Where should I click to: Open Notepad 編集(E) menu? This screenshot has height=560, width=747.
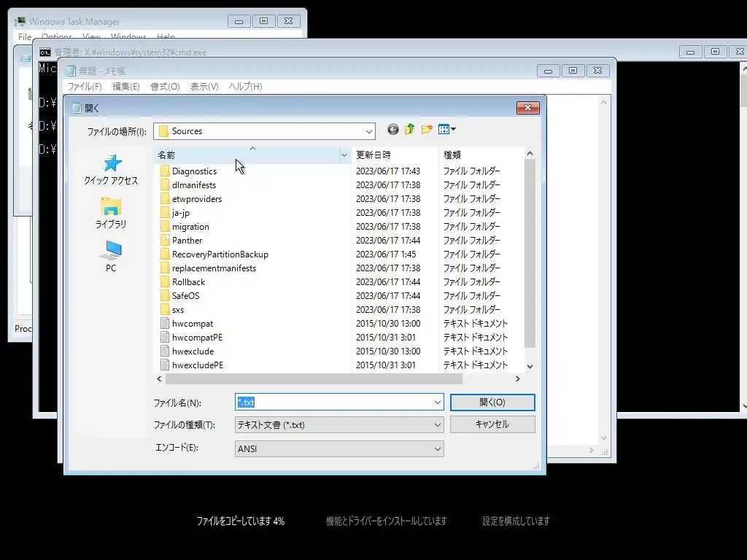[125, 87]
